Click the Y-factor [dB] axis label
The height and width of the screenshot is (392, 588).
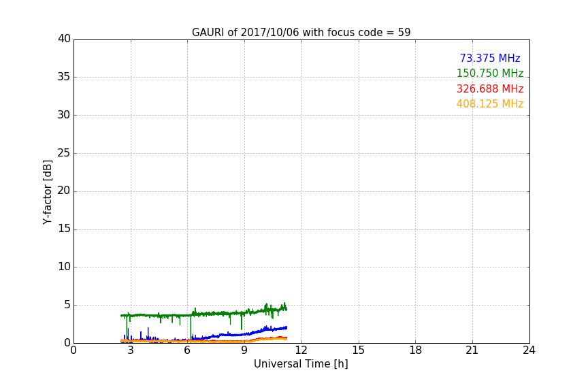click(47, 192)
